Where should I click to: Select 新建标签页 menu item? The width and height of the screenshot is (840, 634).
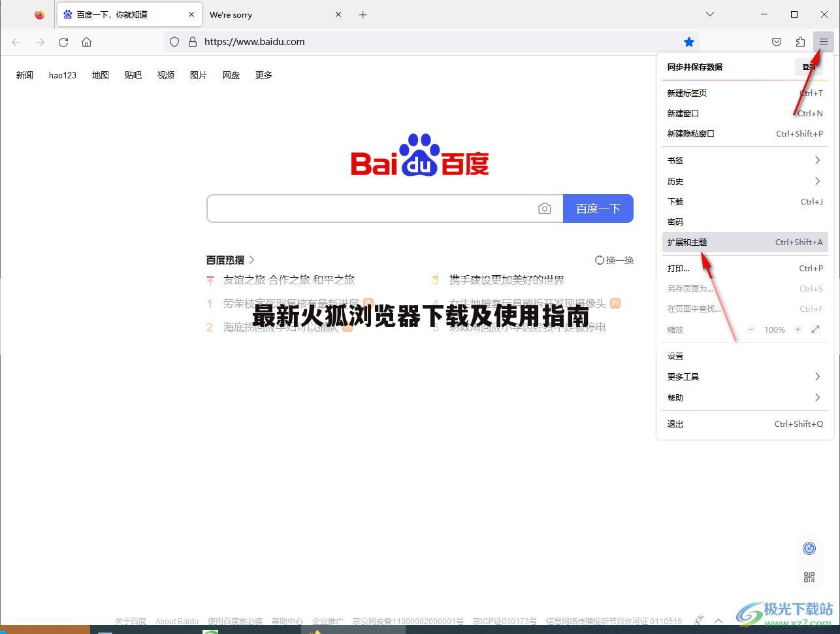(x=745, y=93)
